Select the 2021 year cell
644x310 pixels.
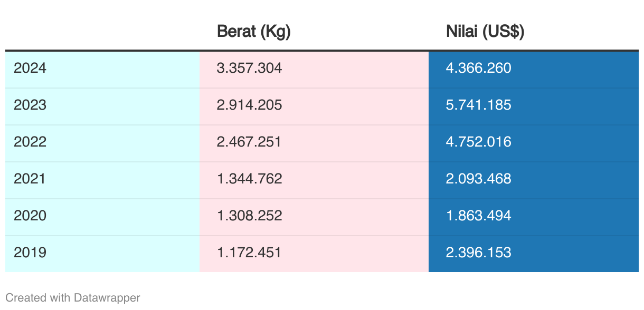pyautogui.click(x=102, y=180)
